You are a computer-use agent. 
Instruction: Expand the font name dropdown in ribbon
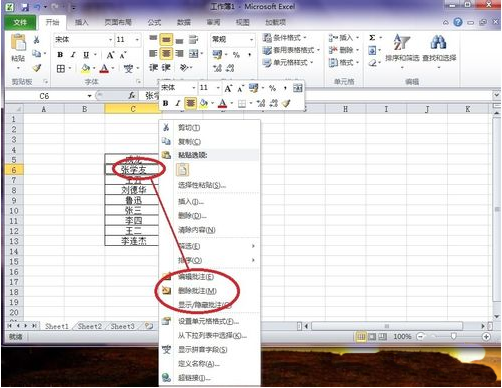[110, 40]
